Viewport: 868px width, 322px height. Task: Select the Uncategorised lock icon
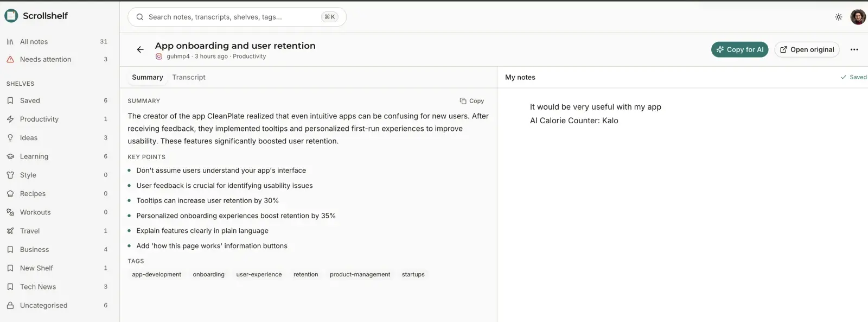pyautogui.click(x=10, y=306)
